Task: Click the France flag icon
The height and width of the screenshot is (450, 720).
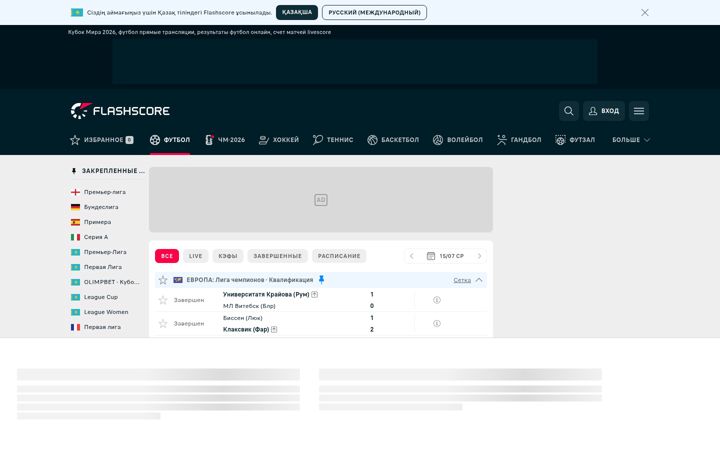Action: [75, 327]
